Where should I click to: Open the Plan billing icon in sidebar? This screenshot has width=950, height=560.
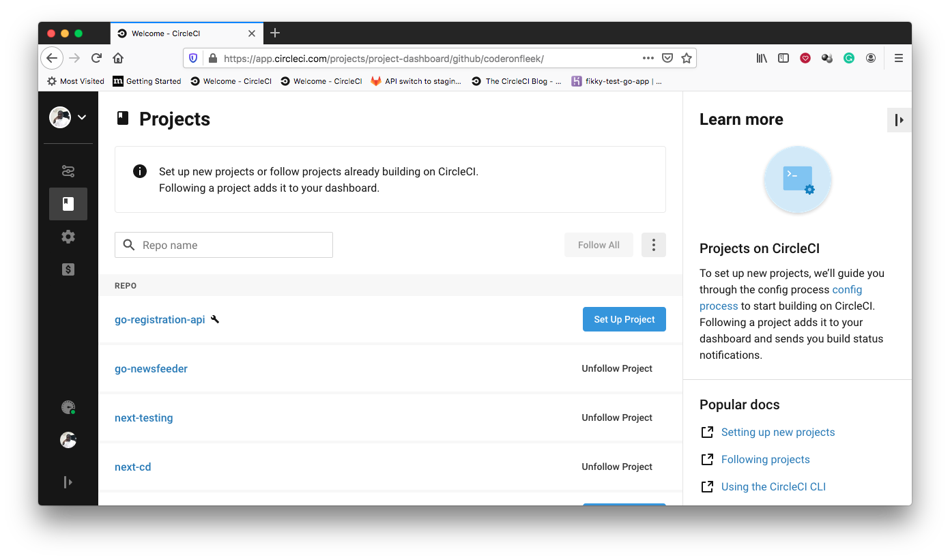coord(68,269)
